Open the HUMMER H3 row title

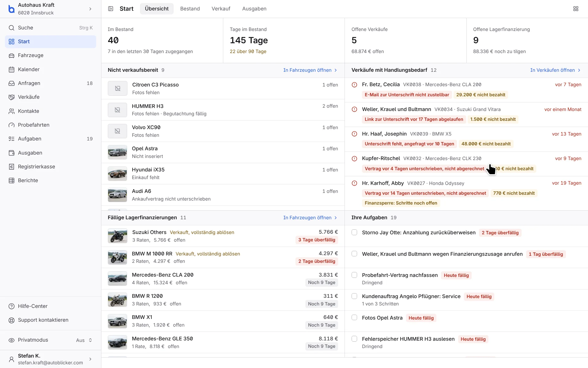(x=148, y=106)
